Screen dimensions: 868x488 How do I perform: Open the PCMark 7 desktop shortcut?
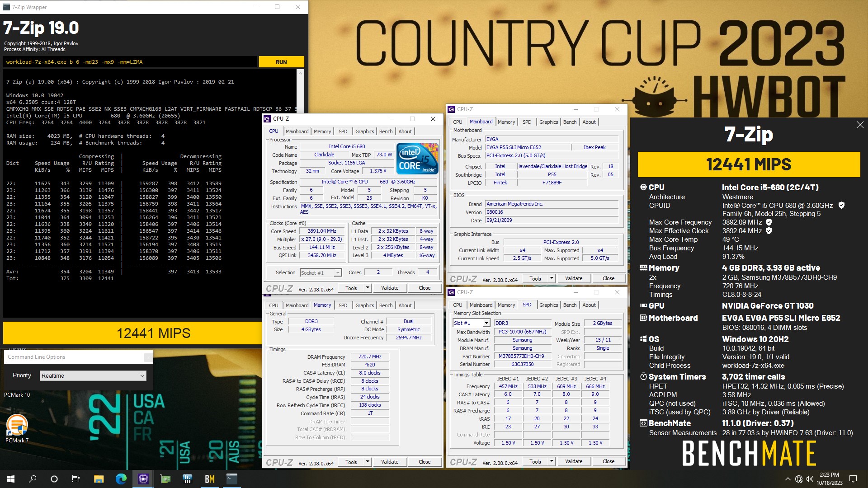coord(17,428)
